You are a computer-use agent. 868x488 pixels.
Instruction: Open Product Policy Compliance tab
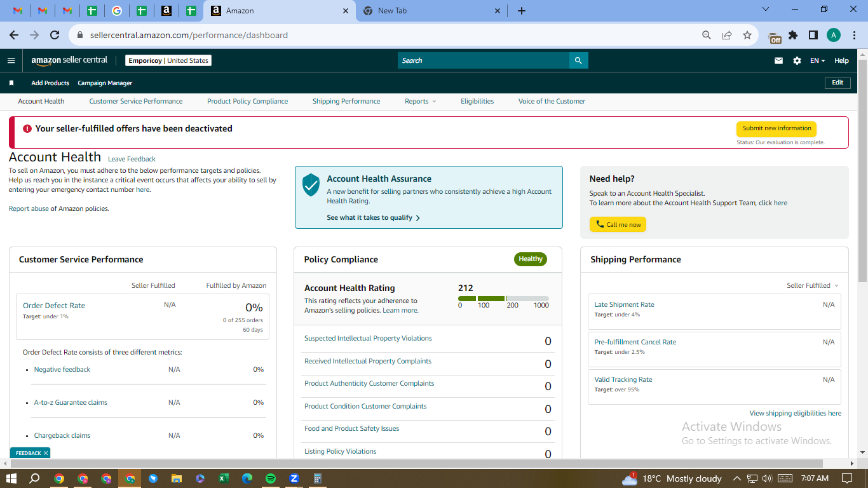tap(247, 102)
